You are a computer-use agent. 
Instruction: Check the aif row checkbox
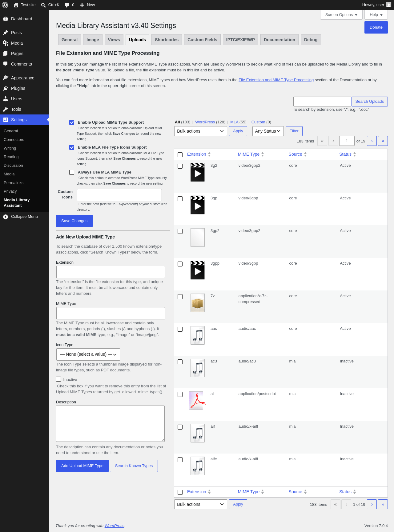[x=180, y=427]
